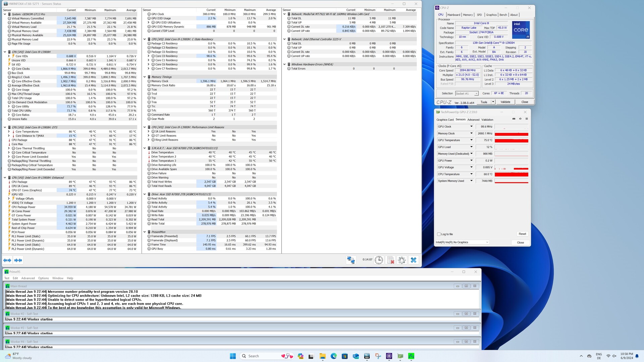Switch to Memory tab in CPU-Z
644x362 pixels.
pyautogui.click(x=468, y=15)
